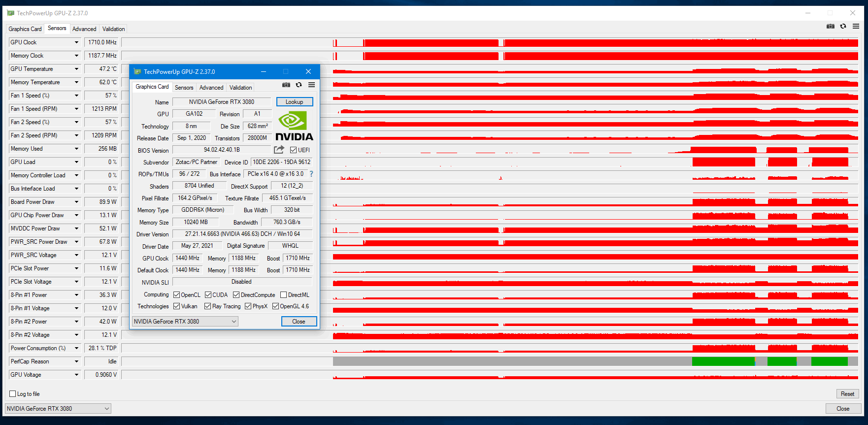Toggle the CUDA checkbox

pos(208,295)
